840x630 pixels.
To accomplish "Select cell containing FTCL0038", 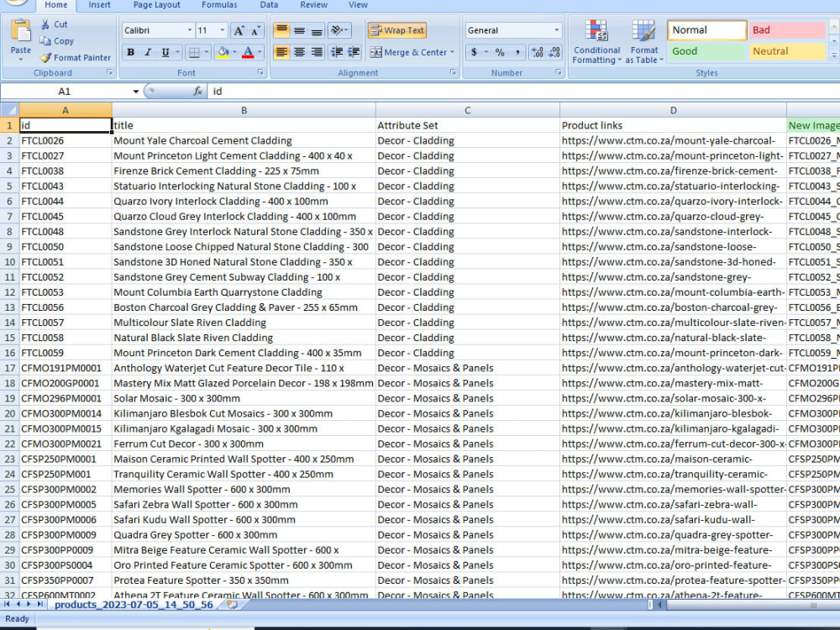I will click(x=66, y=171).
